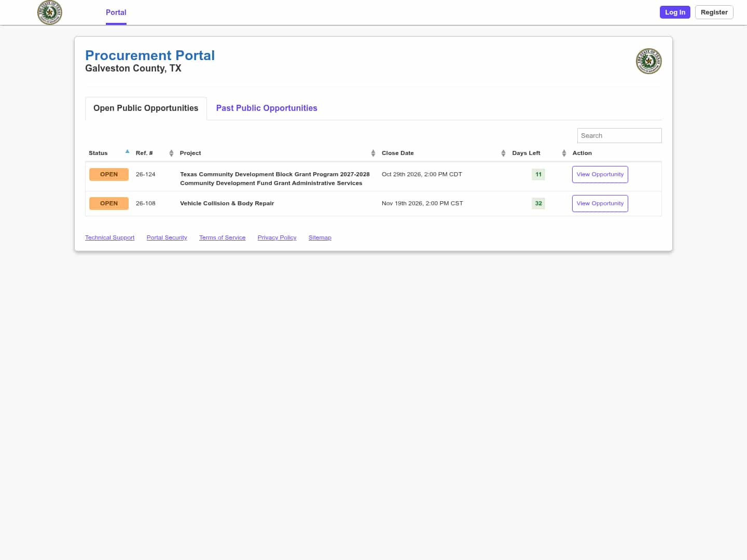Screen dimensions: 747x560
Task: Click the county seal in portal header
Action: pos(648,61)
